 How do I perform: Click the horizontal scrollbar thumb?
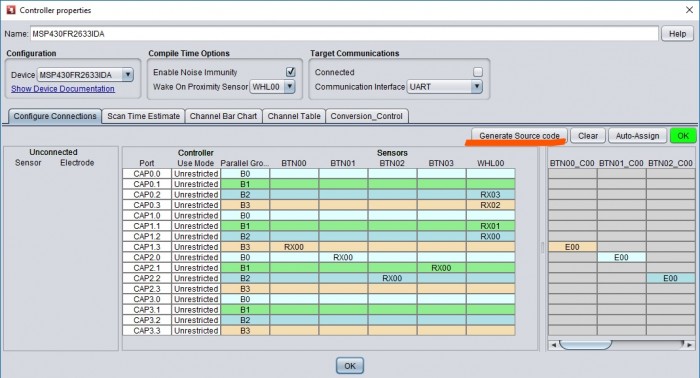(585, 345)
